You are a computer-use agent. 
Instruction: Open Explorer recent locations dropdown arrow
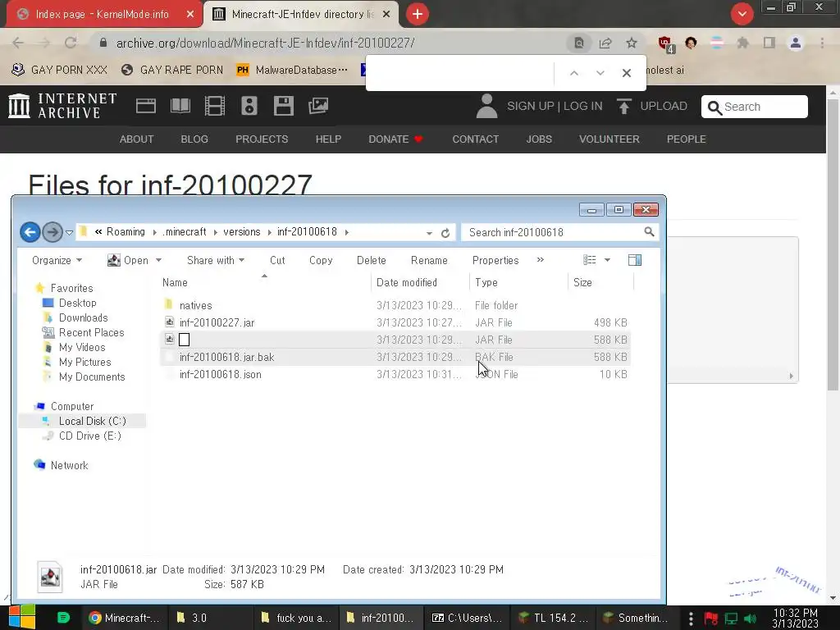[x=69, y=232]
